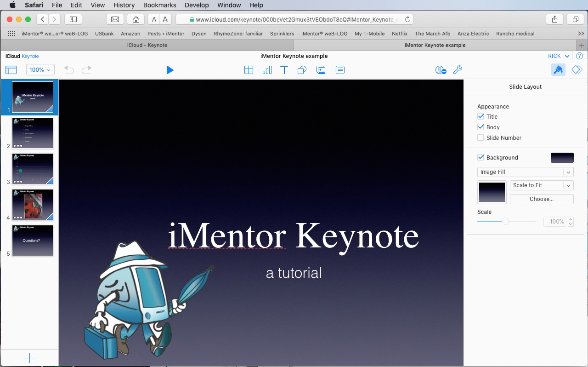Insert a shape from toolbar

pos(302,70)
